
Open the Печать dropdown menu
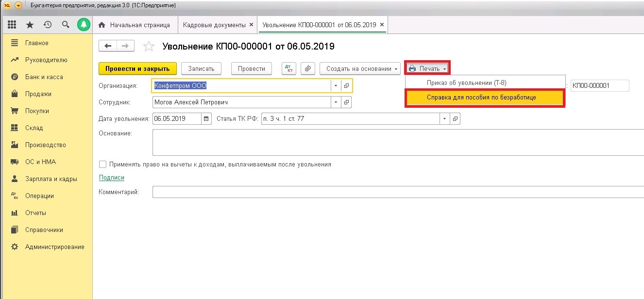pyautogui.click(x=428, y=68)
